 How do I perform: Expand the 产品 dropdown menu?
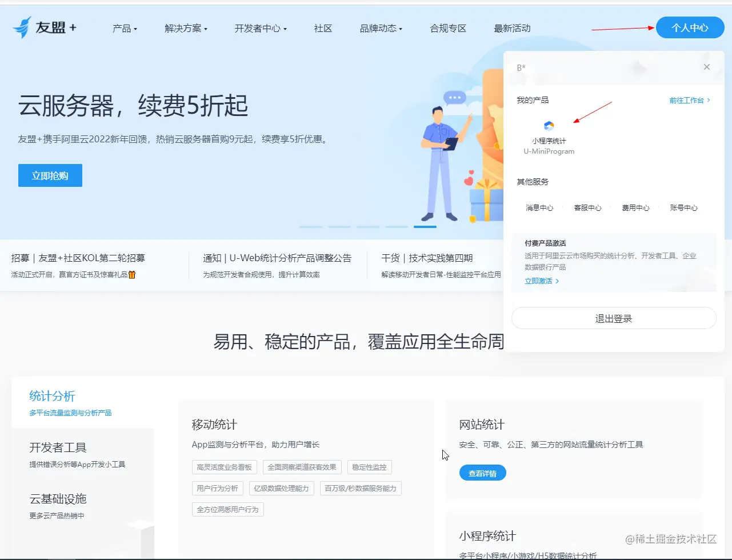[125, 28]
